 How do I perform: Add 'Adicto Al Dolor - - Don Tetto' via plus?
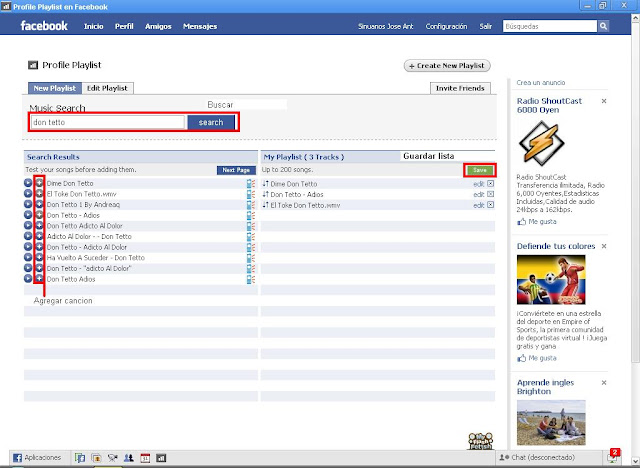[x=39, y=236]
